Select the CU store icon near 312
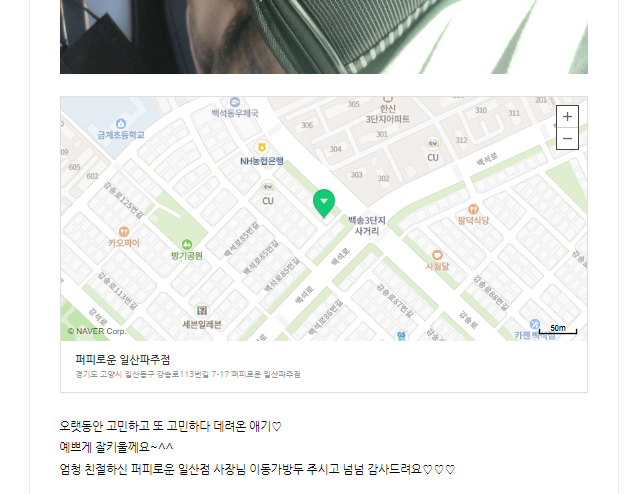Viewport: 638px width, 494px height. point(433,143)
